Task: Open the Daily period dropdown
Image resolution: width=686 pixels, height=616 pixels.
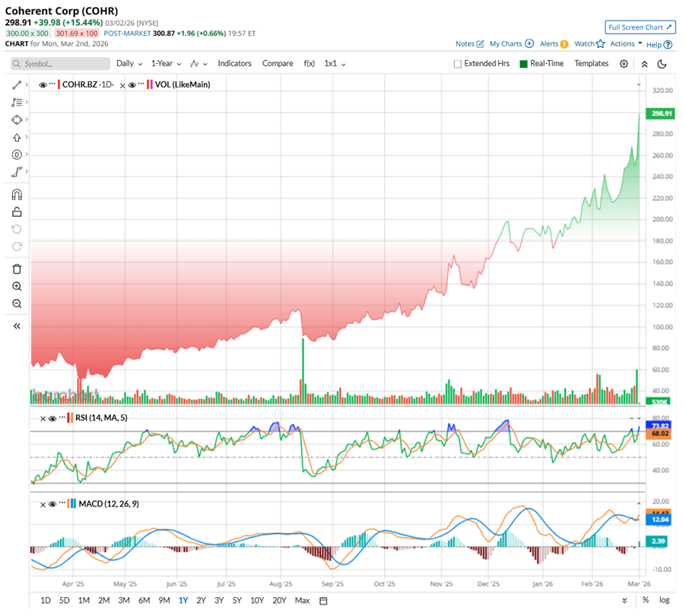Action: [x=129, y=64]
